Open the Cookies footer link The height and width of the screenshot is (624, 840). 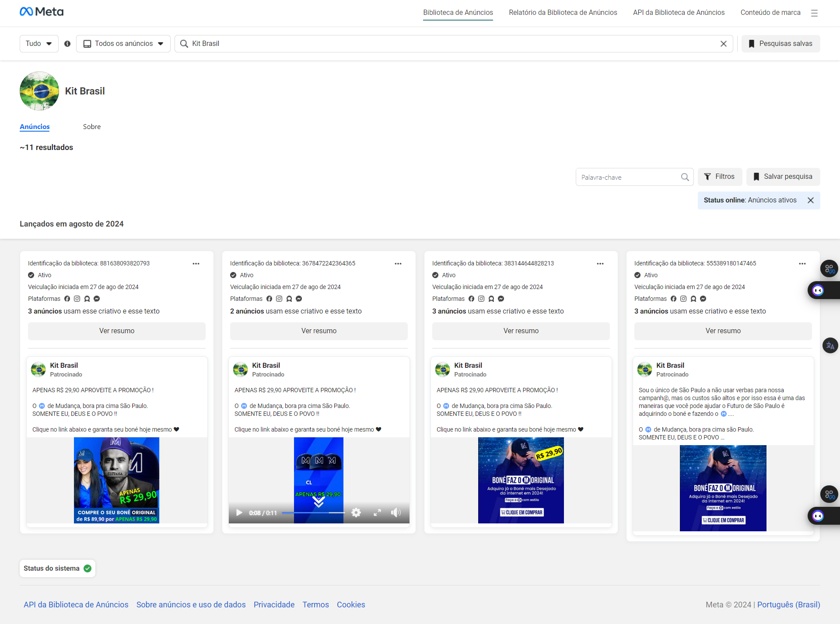click(351, 605)
